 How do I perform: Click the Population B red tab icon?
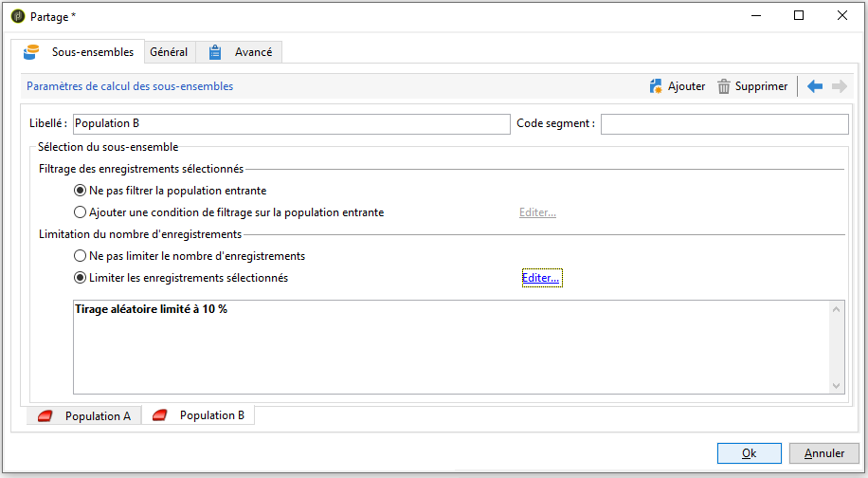(x=159, y=415)
